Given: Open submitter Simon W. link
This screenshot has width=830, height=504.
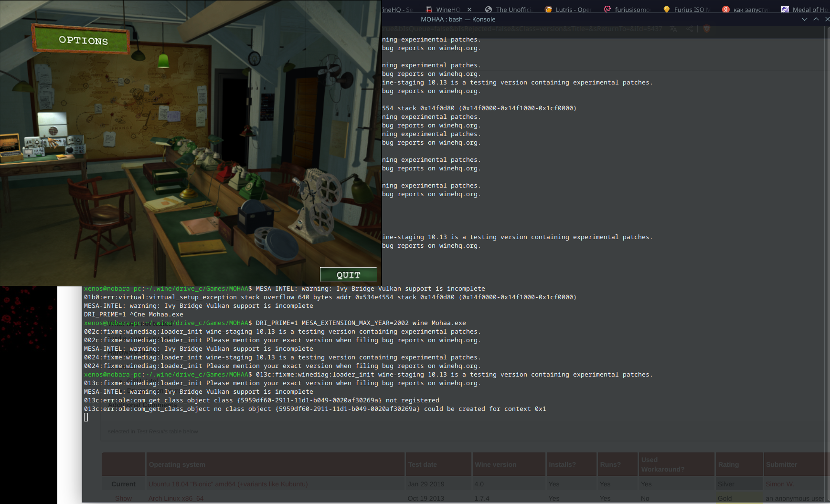Looking at the screenshot, I should (779, 484).
